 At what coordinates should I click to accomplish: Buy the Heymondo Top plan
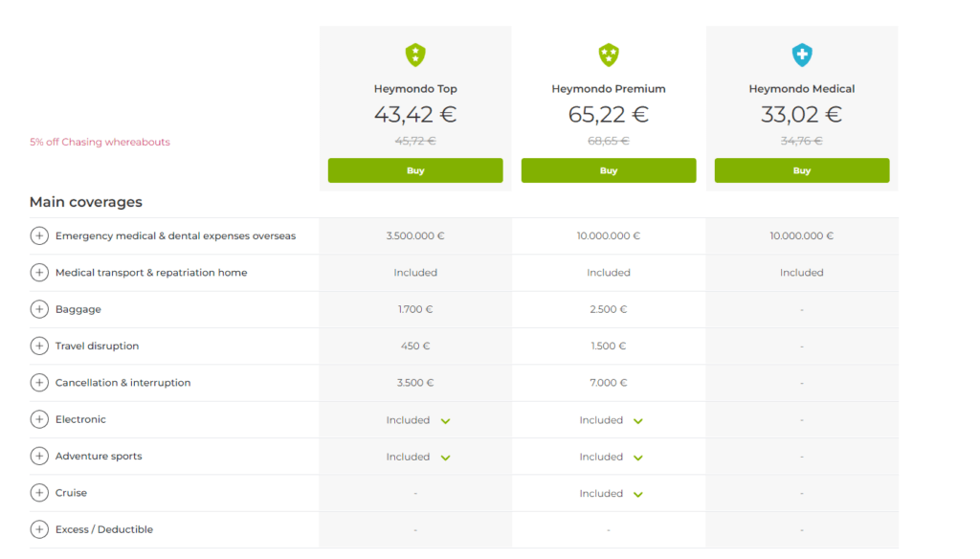pyautogui.click(x=415, y=170)
